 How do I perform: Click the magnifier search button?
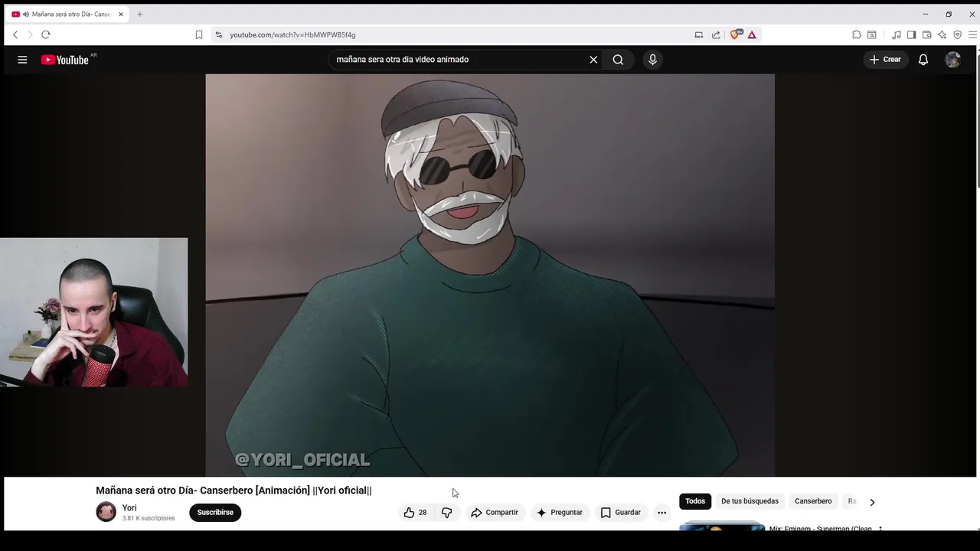[x=618, y=60]
